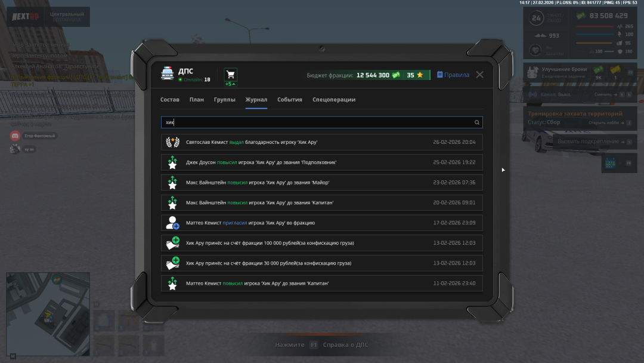Click the laurel gratitude icon for Святослав Кемист entry
Screen dimensions: 644x363
[172, 142]
